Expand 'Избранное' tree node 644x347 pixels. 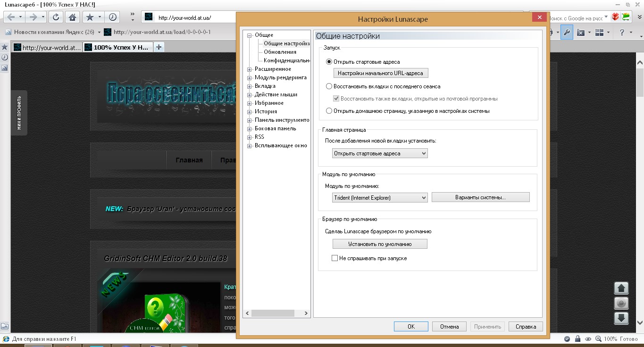pyautogui.click(x=250, y=103)
